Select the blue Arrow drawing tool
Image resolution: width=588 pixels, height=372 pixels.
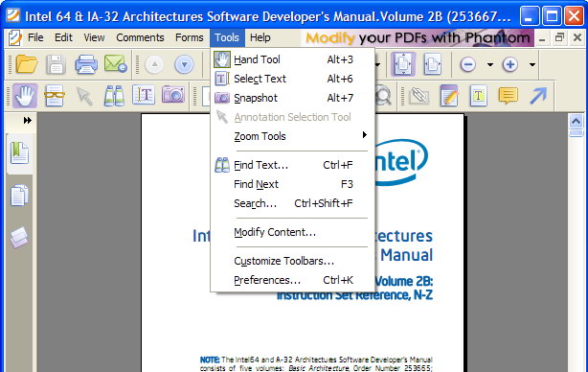[x=538, y=96]
